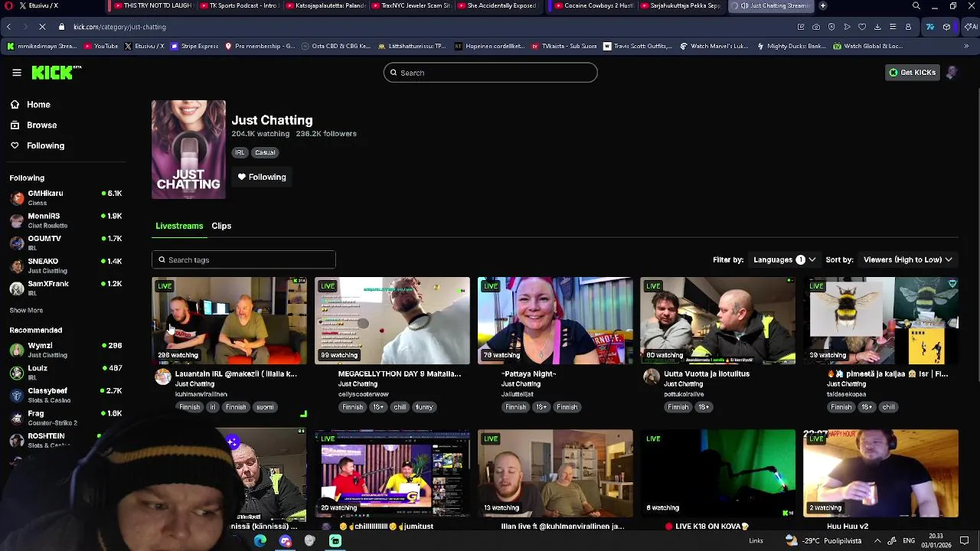
Task: Open Frag recommended channel avatar
Action: point(17,418)
